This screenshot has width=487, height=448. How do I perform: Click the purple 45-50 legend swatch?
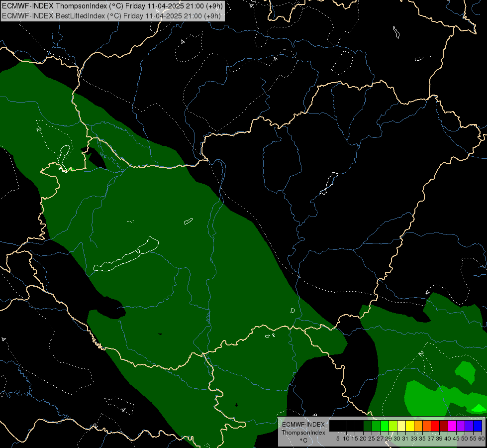click(461, 426)
